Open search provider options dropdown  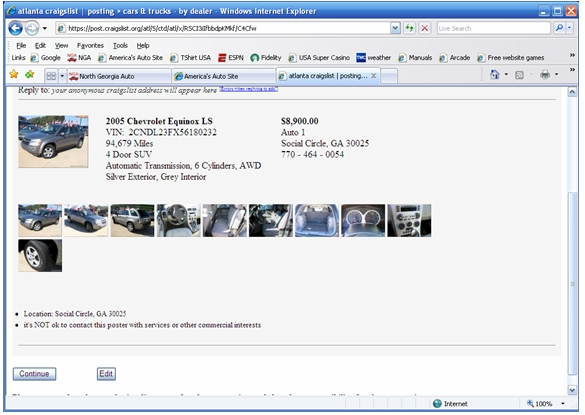coord(569,28)
